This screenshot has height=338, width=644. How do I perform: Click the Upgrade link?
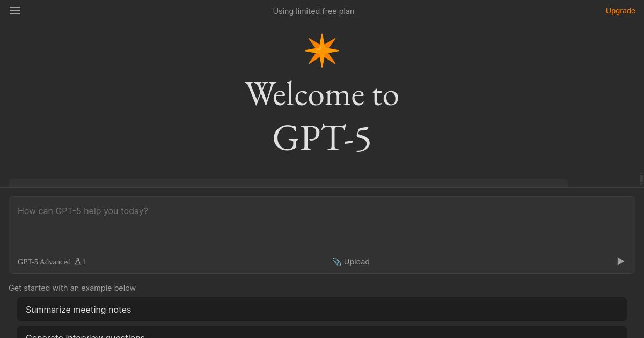click(620, 11)
